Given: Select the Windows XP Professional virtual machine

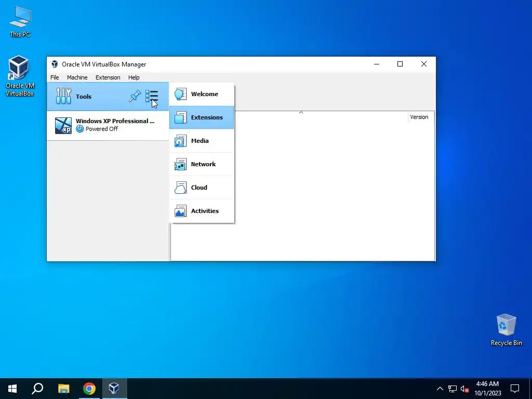Looking at the screenshot, I should (108, 125).
